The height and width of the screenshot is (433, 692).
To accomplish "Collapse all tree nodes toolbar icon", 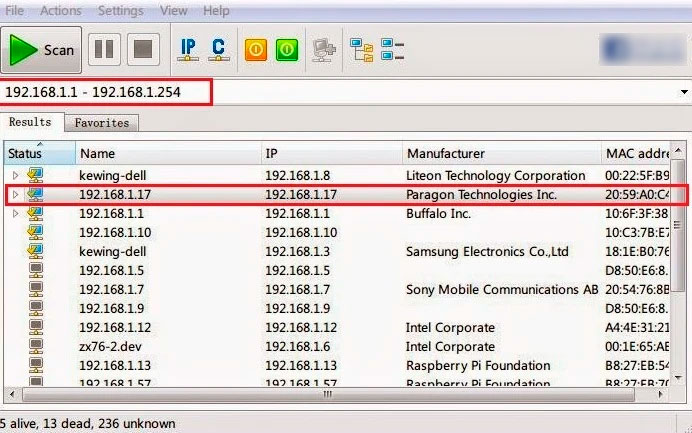I will [x=392, y=49].
